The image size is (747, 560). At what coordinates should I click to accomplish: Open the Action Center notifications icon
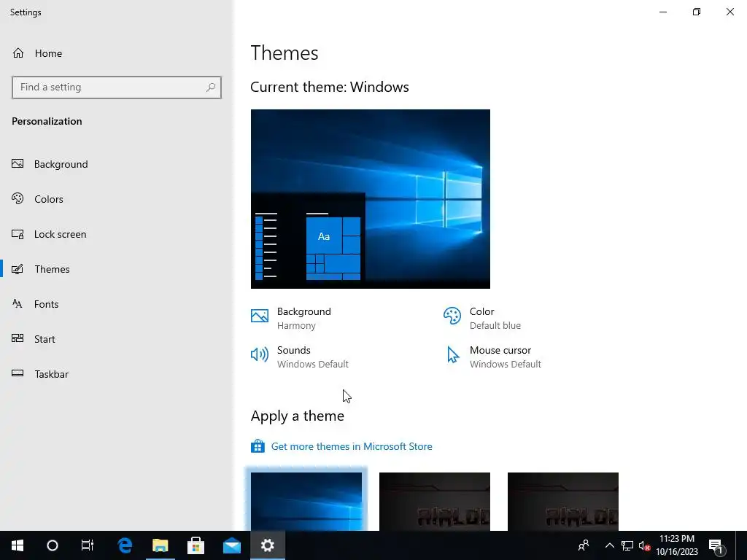pos(716,545)
